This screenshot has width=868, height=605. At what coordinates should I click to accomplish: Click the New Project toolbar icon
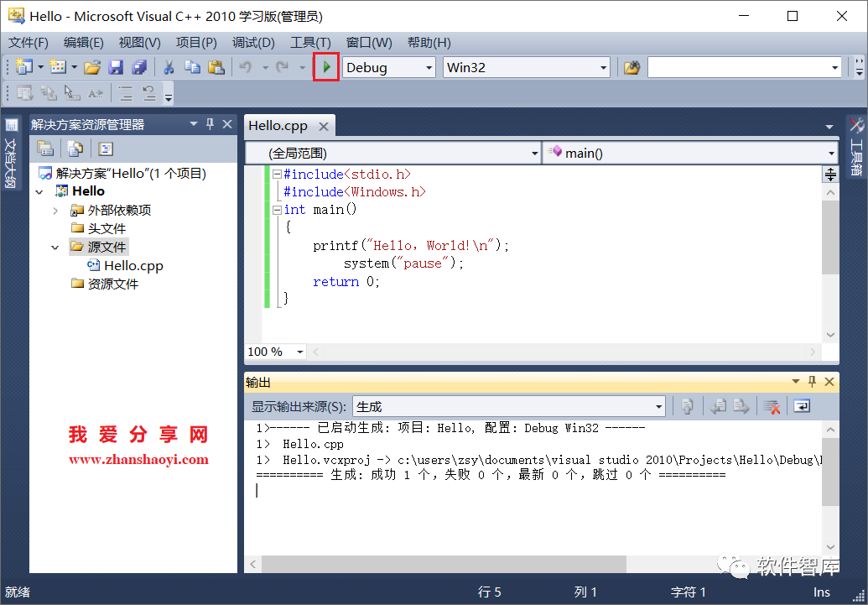23,68
